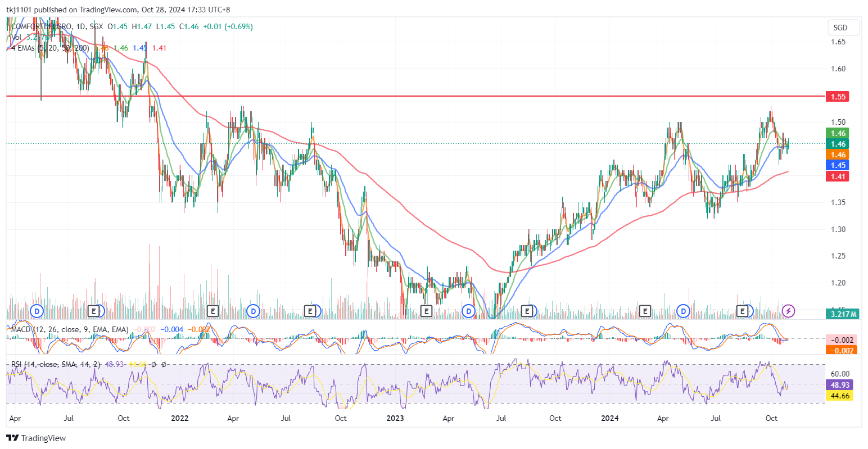Click the lightning bolt latest-news marker icon

tap(789, 311)
